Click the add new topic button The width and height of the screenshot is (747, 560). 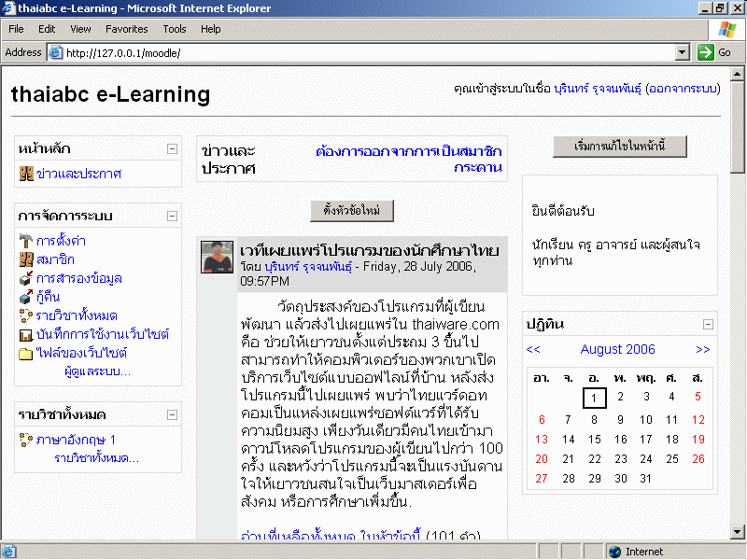[352, 210]
